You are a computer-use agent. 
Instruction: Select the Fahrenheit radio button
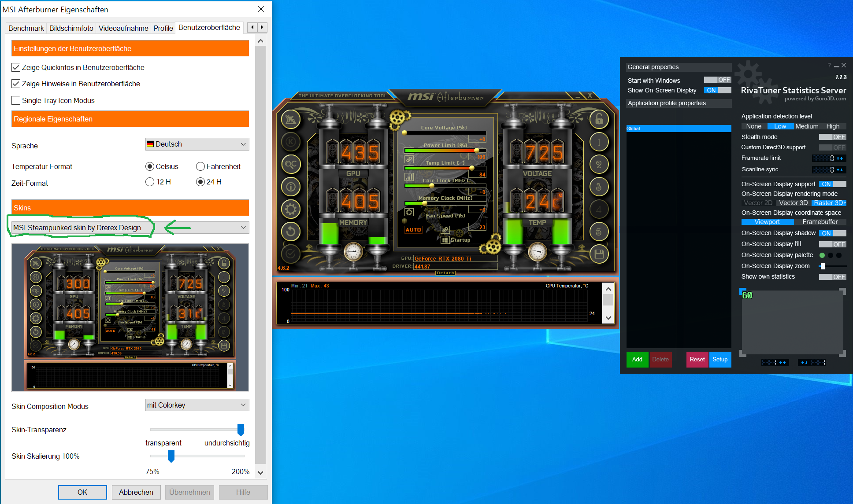200,166
